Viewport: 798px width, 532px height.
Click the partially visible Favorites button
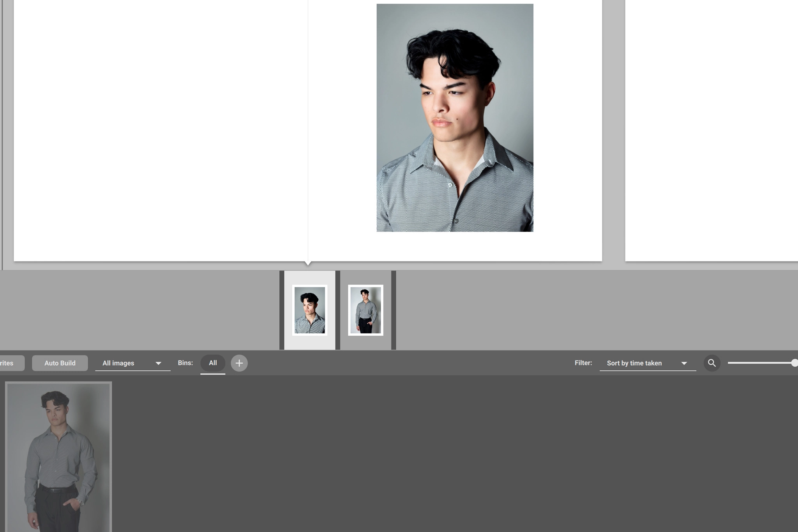click(x=12, y=363)
